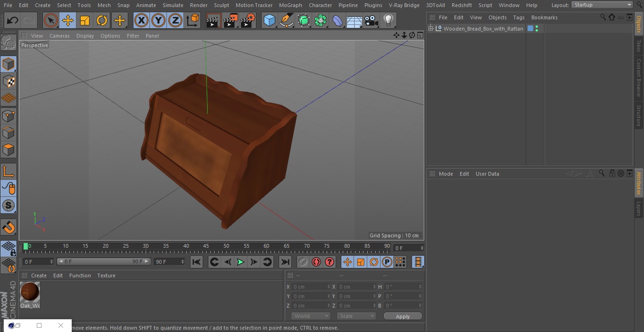Viewport: 644px width, 332px height.
Task: Click the Wooden_Bread_Box_with_Rattan layer color swatch
Action: tap(530, 29)
